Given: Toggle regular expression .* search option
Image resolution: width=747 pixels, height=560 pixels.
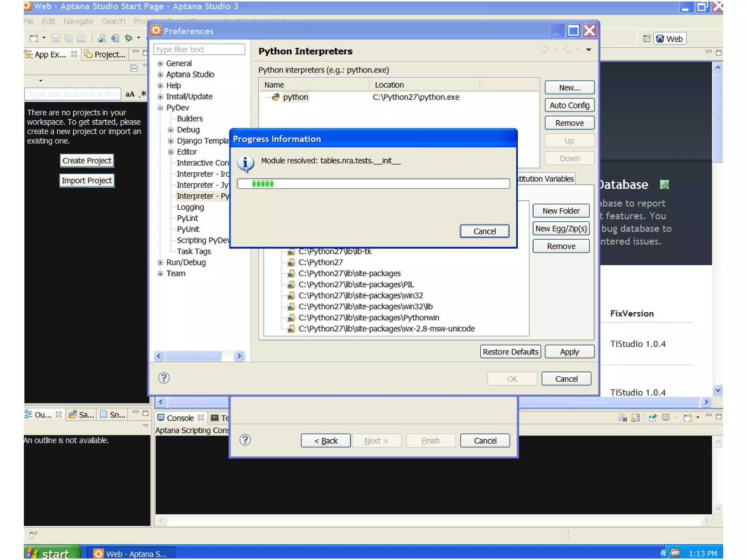Looking at the screenshot, I should coord(143,94).
